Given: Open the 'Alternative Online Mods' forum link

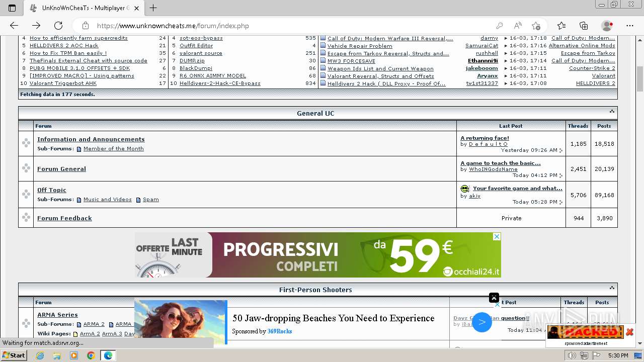Looking at the screenshot, I should (582, 46).
